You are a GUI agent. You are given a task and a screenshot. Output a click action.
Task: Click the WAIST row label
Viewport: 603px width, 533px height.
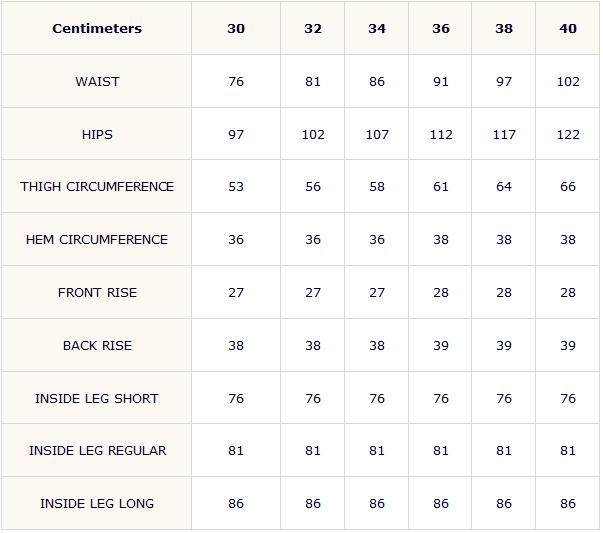[97, 82]
